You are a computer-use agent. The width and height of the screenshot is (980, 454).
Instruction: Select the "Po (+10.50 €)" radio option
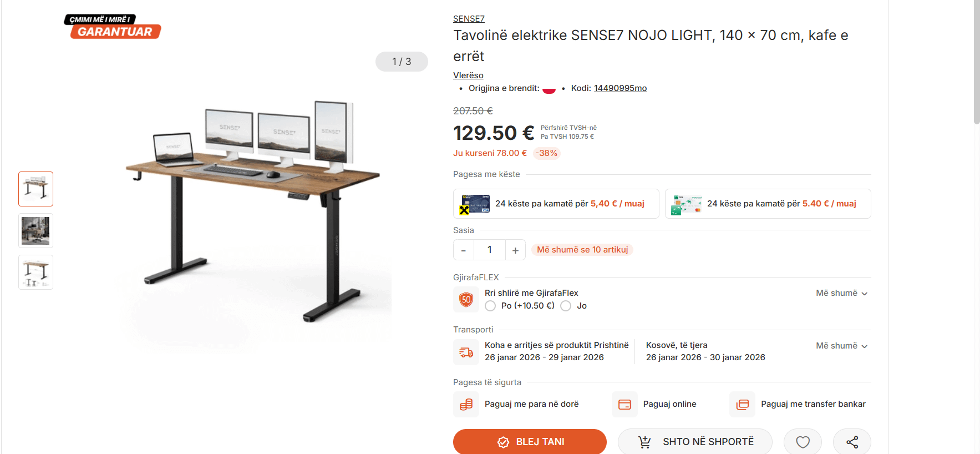coord(490,306)
